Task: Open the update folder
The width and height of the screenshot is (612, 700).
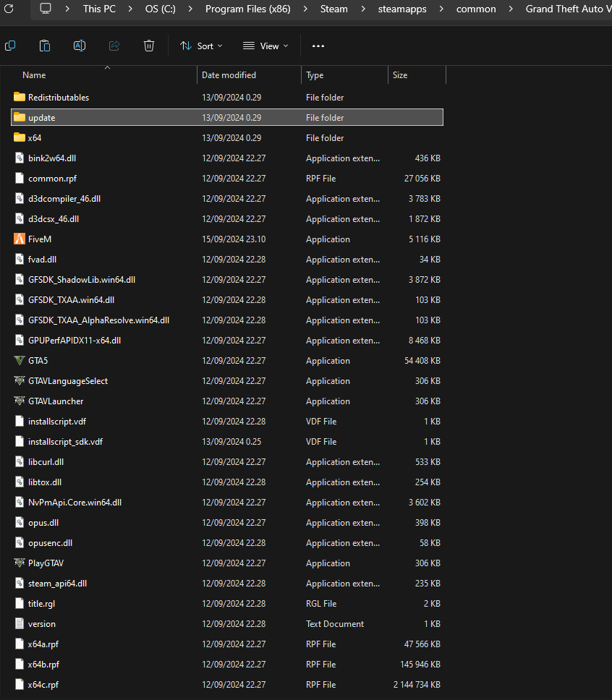Action: click(41, 117)
